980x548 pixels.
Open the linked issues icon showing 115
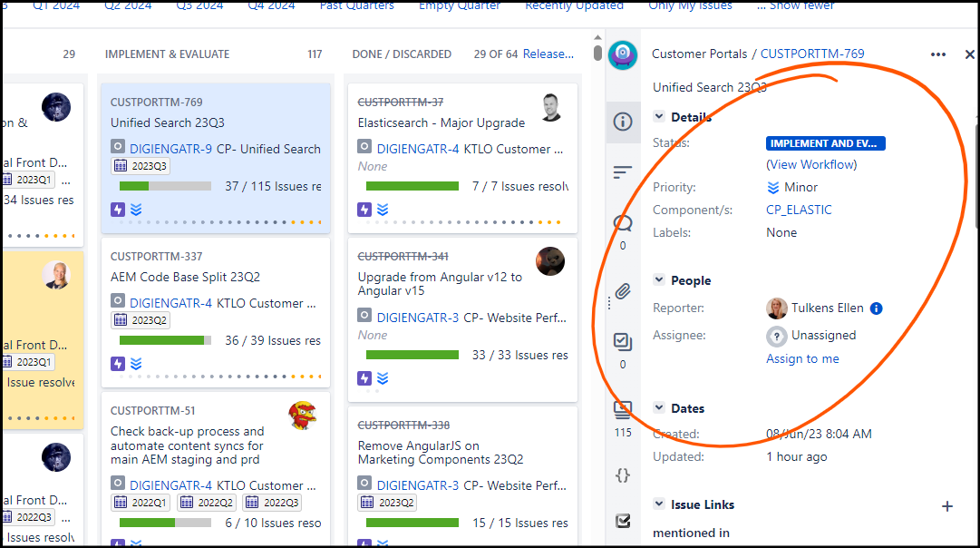(623, 410)
